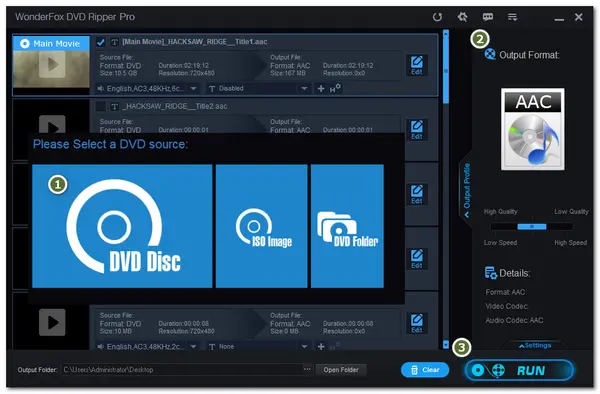Open the title bar menu list icon
Screen dimensions: 600x394
pos(512,17)
